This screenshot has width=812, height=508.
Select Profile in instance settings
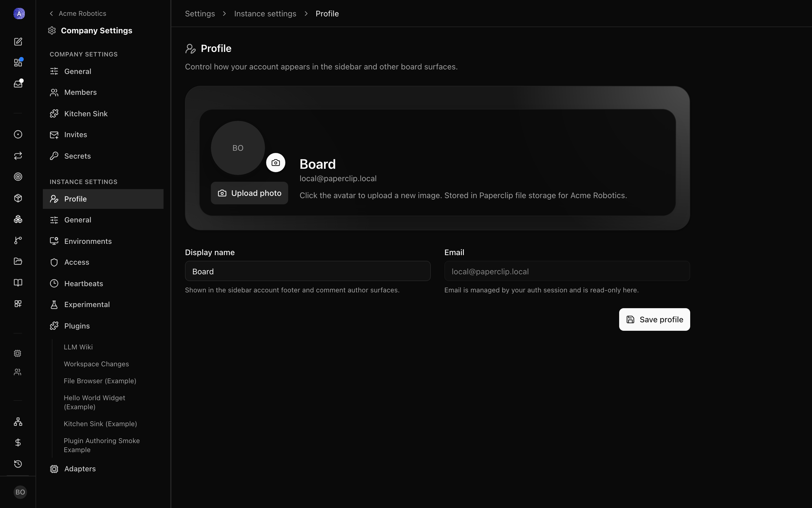(103, 199)
